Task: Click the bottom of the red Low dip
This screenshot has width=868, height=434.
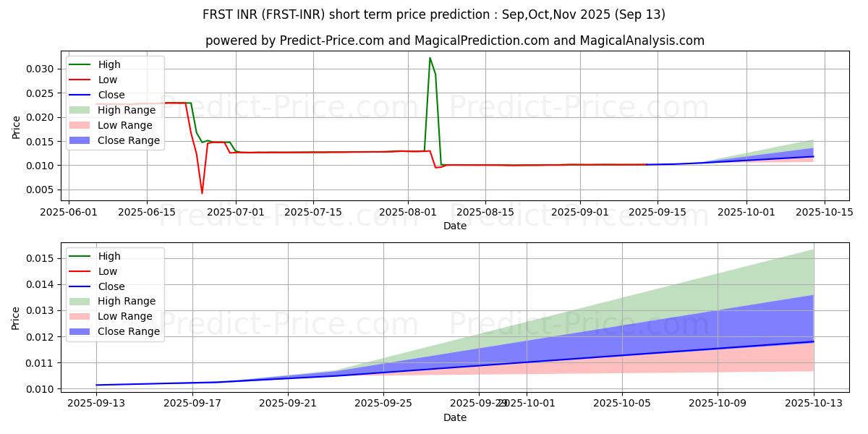Action: point(202,193)
